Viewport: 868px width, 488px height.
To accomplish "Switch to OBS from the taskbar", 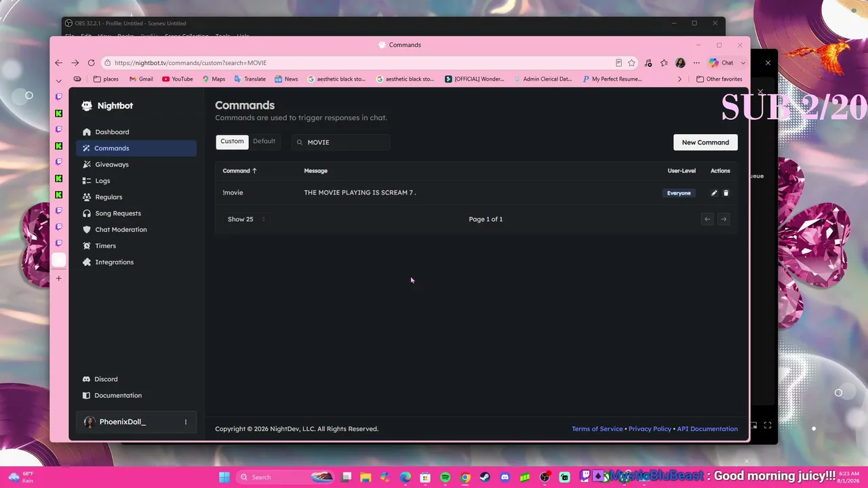I will click(545, 477).
